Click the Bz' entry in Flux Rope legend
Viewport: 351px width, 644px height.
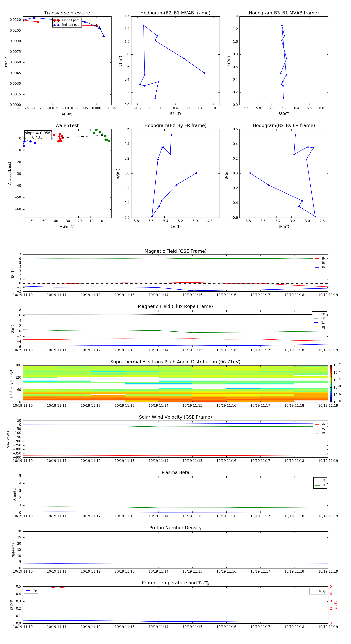point(320,323)
